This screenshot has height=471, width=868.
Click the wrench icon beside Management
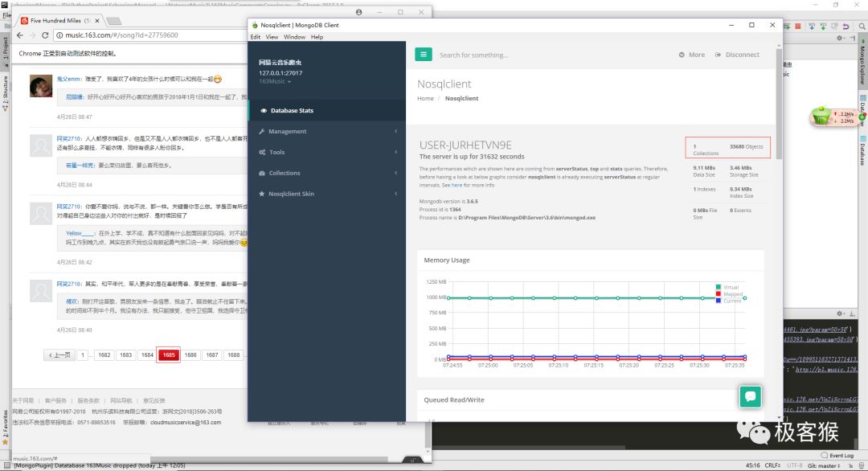click(x=262, y=131)
